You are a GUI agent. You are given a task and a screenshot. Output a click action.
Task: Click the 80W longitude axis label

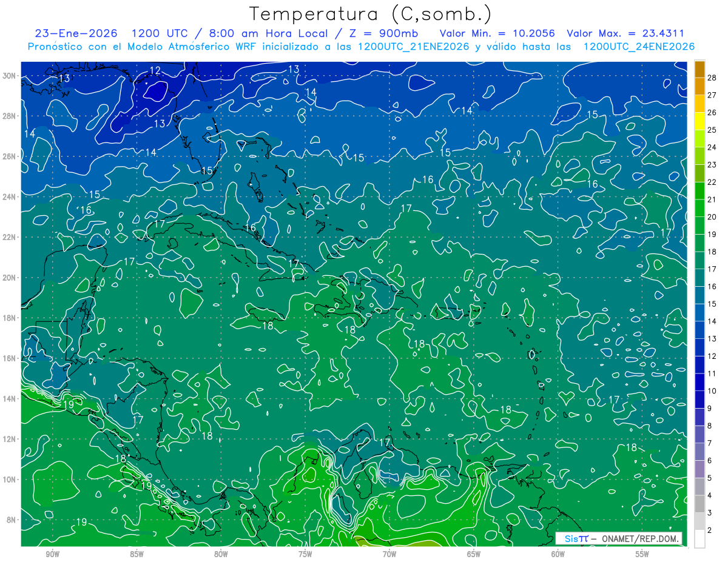point(221,554)
